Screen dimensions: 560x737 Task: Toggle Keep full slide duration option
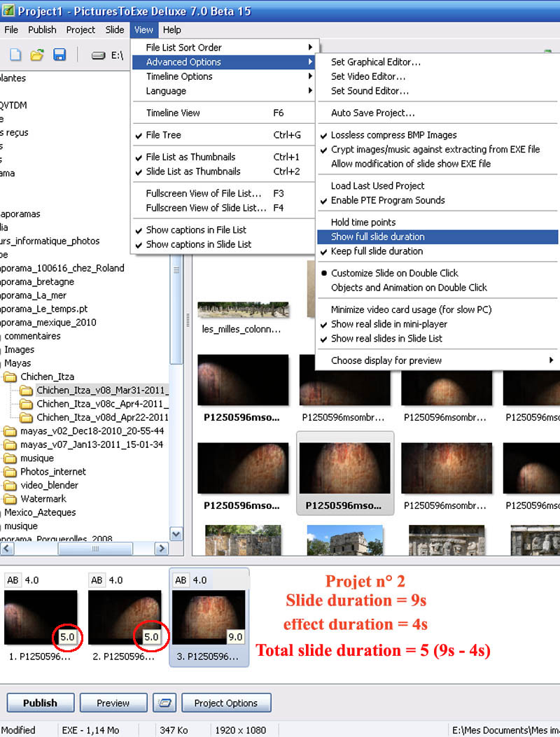(x=377, y=251)
